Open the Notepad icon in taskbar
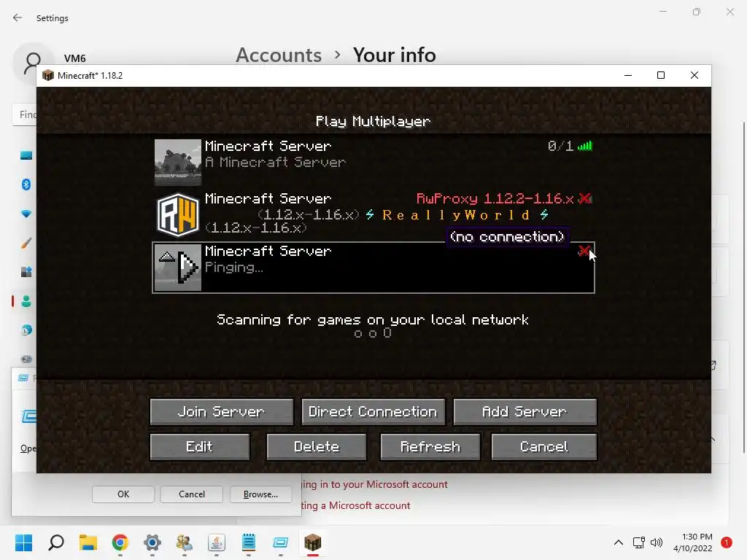This screenshot has width=747, height=560. [x=249, y=542]
